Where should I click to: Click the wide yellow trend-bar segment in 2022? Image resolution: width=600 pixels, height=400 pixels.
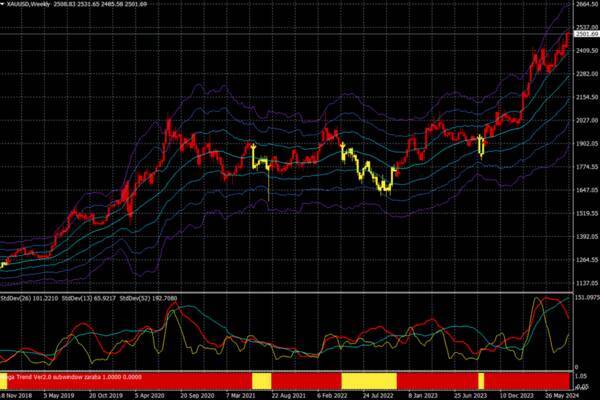point(368,381)
